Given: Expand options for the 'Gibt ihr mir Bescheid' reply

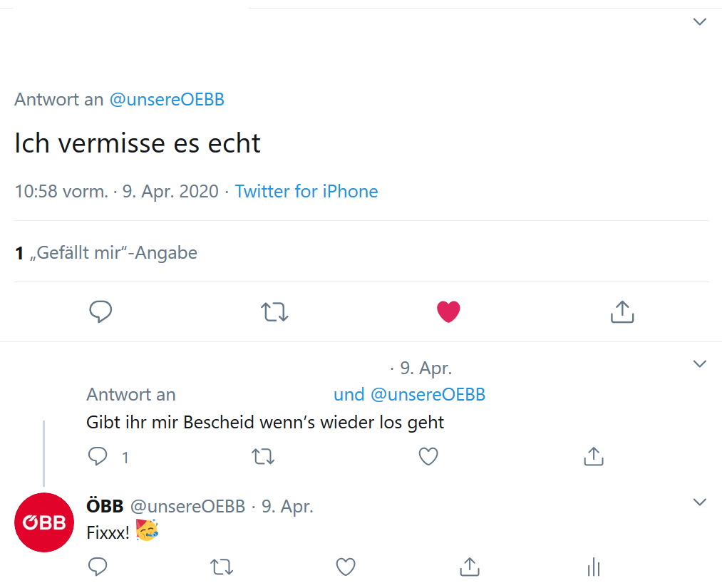Looking at the screenshot, I should click(x=700, y=364).
